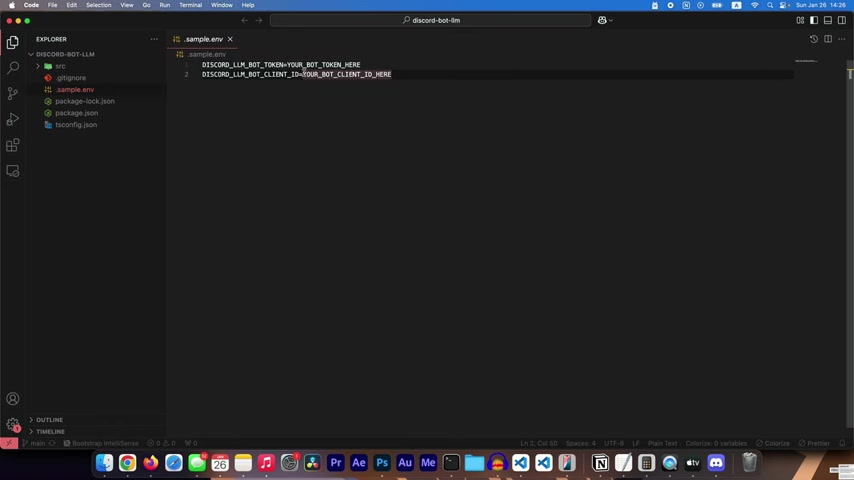Open the Apple menu
This screenshot has height=480, width=854.
point(11,5)
